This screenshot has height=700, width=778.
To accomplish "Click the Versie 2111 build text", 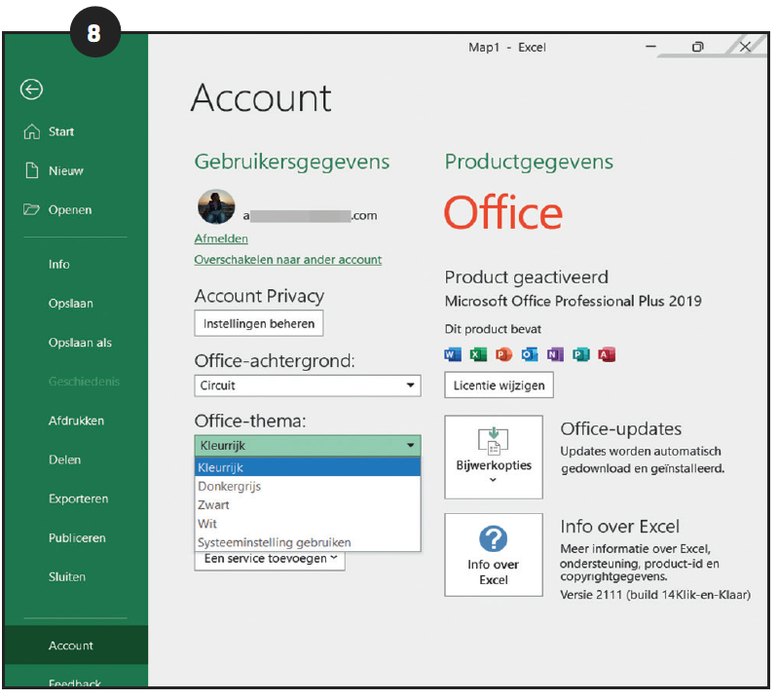I will click(x=655, y=595).
